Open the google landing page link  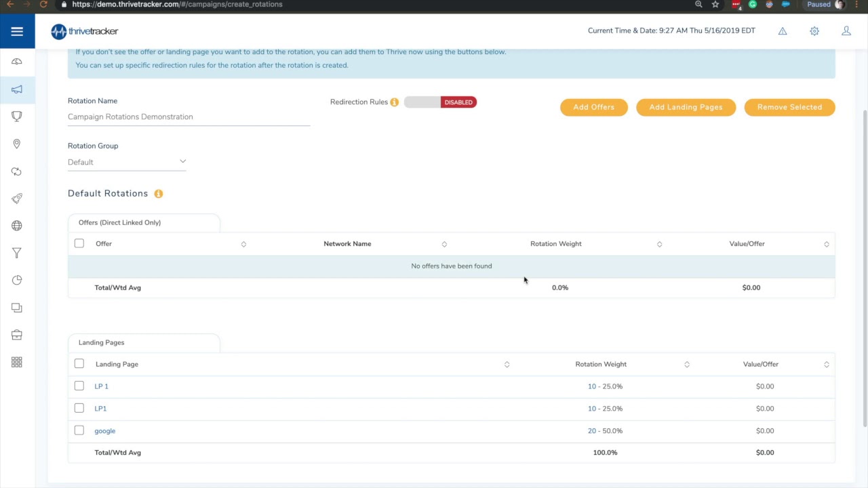[x=105, y=431]
